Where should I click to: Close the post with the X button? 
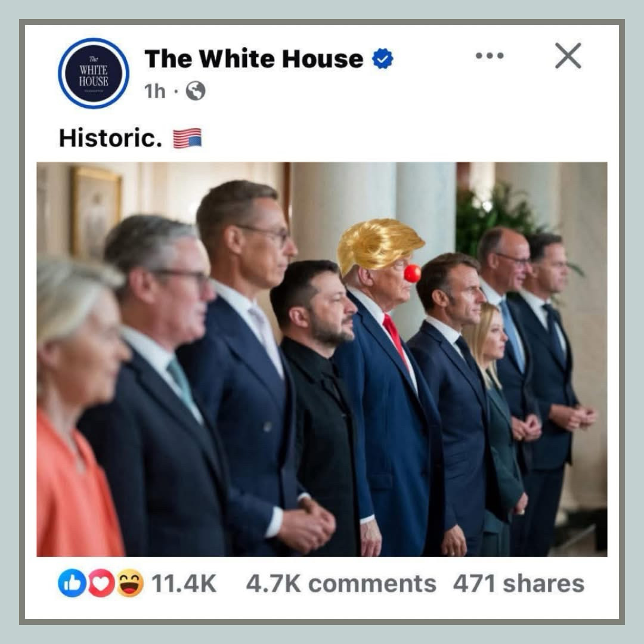[568, 55]
